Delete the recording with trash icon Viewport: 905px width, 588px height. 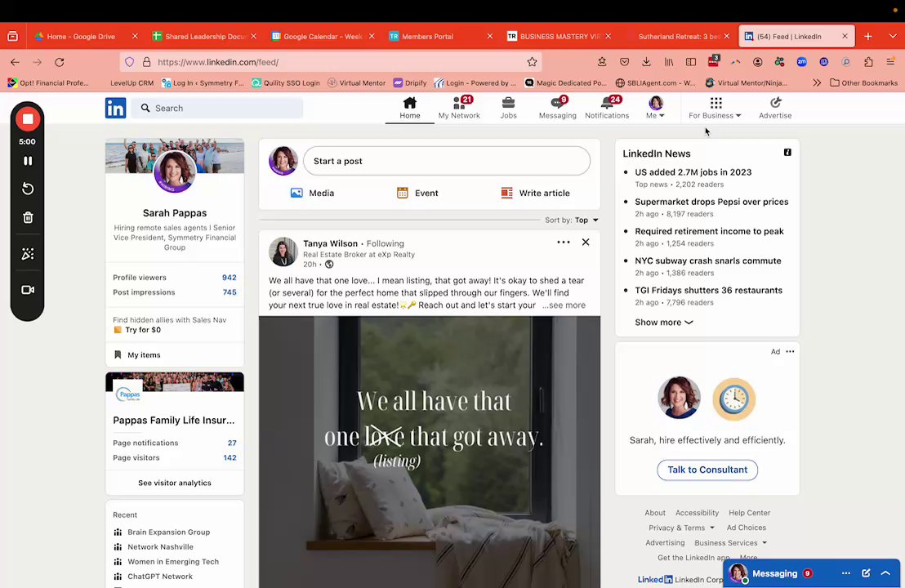[27, 217]
